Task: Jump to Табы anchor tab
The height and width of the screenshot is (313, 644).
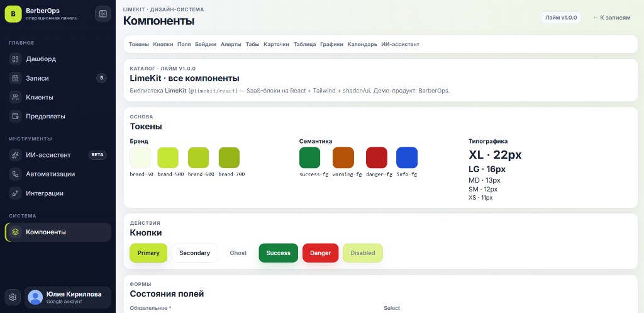Action: pyautogui.click(x=253, y=44)
